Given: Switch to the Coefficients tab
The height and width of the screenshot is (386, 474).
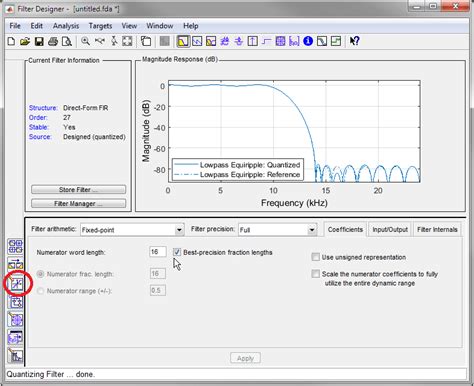Looking at the screenshot, I should pyautogui.click(x=345, y=229).
